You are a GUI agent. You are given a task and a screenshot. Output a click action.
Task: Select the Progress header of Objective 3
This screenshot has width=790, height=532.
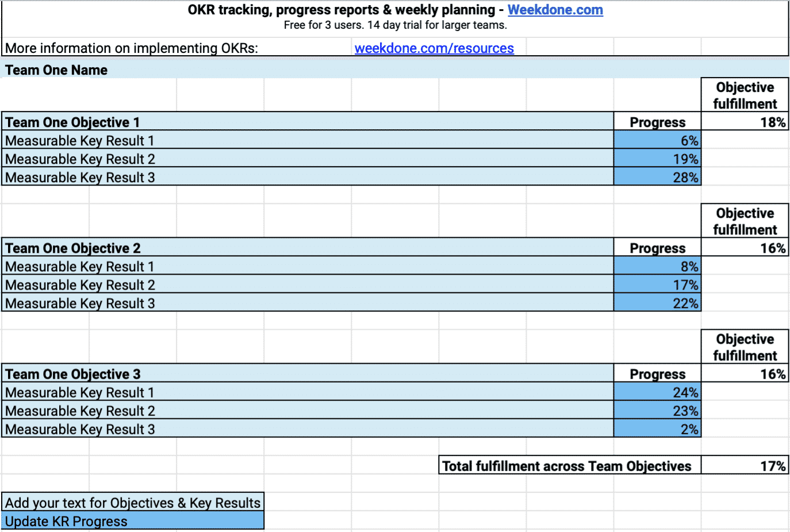pyautogui.click(x=658, y=373)
